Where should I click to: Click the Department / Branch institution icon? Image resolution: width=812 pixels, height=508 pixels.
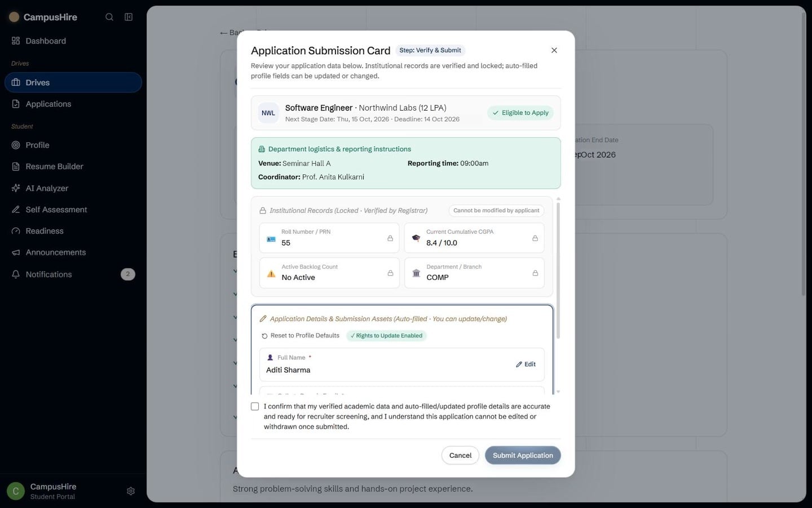416,273
